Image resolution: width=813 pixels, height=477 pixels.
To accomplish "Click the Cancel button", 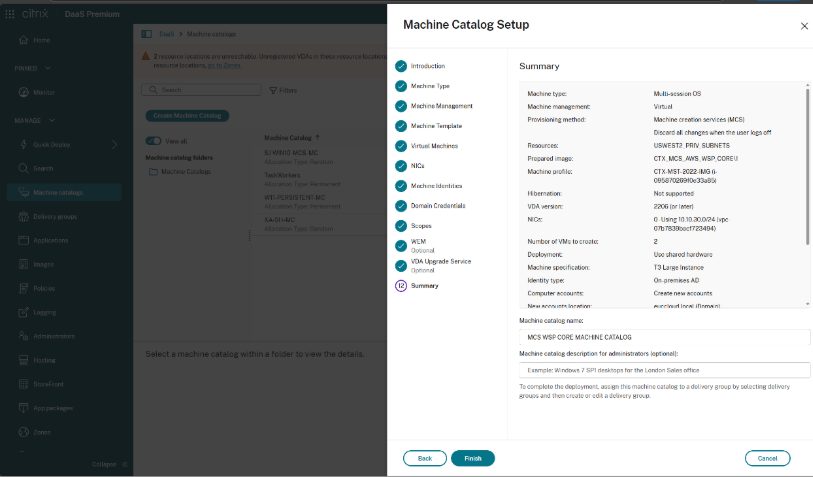I will click(x=767, y=458).
